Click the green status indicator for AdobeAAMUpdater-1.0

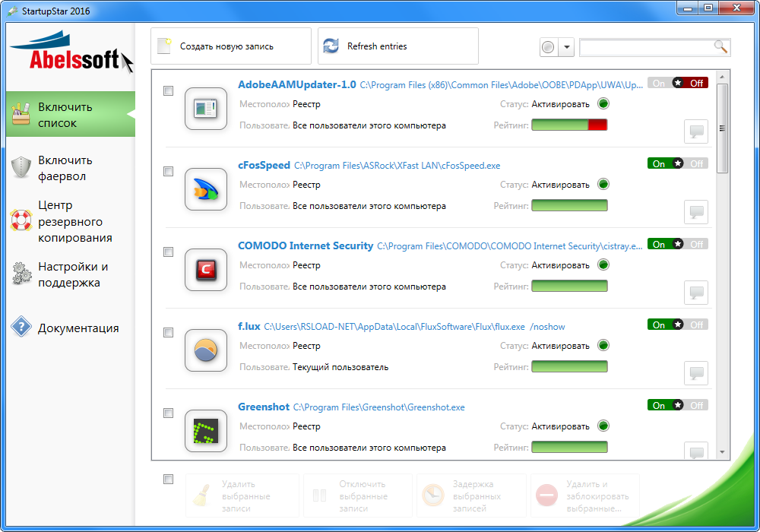pos(603,103)
